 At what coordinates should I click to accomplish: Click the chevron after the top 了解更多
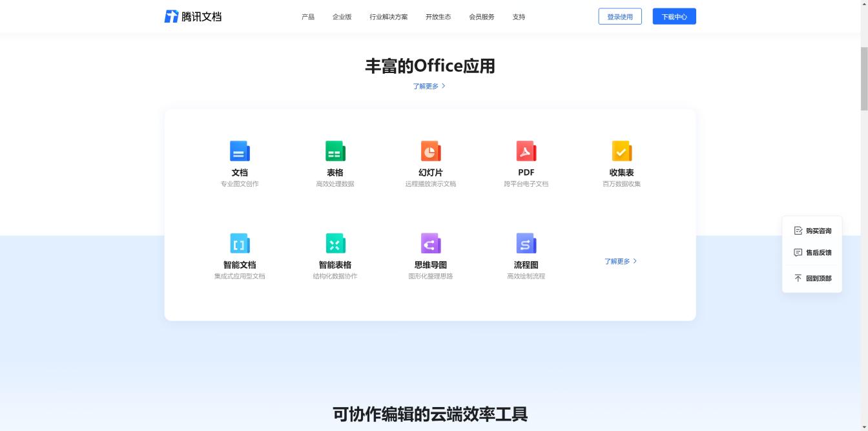[444, 86]
